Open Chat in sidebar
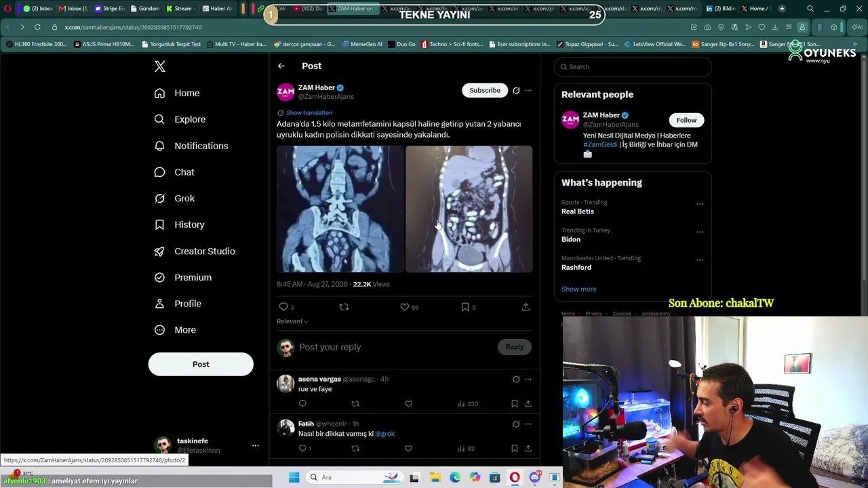 tap(174, 172)
